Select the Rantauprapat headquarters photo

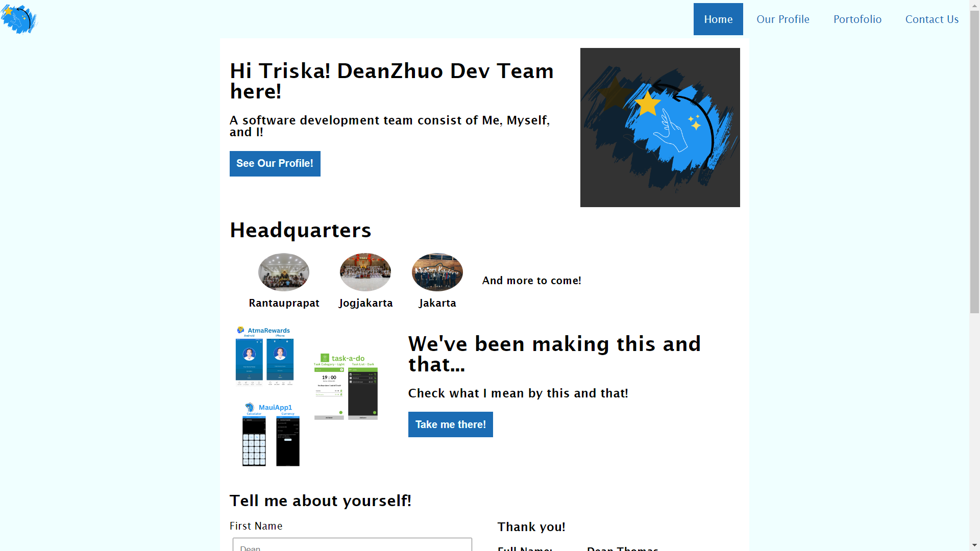[x=284, y=272]
